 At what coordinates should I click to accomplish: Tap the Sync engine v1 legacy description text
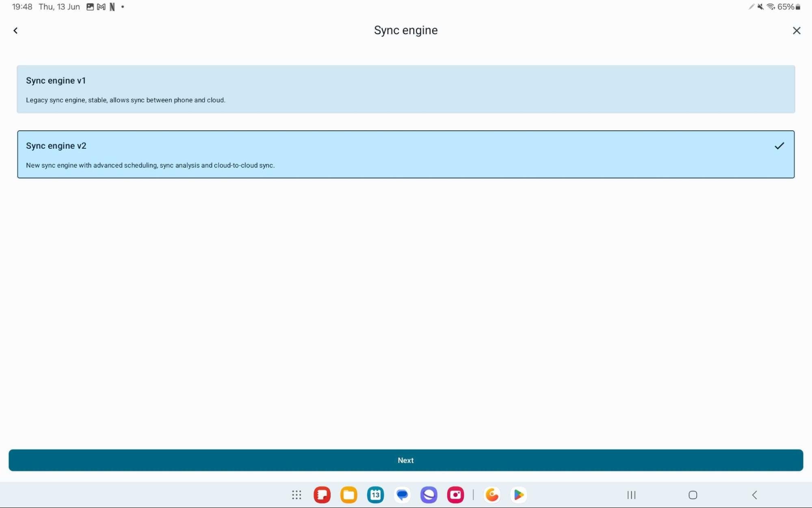pyautogui.click(x=126, y=100)
